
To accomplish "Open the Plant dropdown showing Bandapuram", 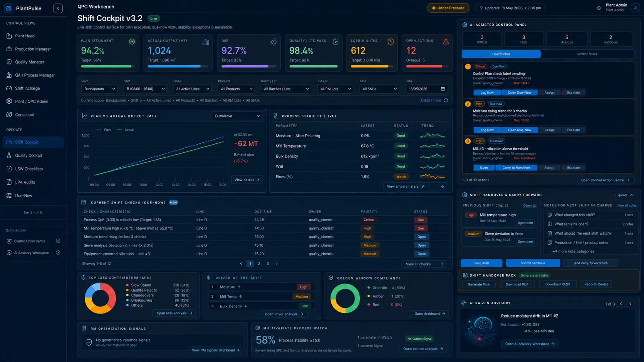I will click(x=99, y=89).
